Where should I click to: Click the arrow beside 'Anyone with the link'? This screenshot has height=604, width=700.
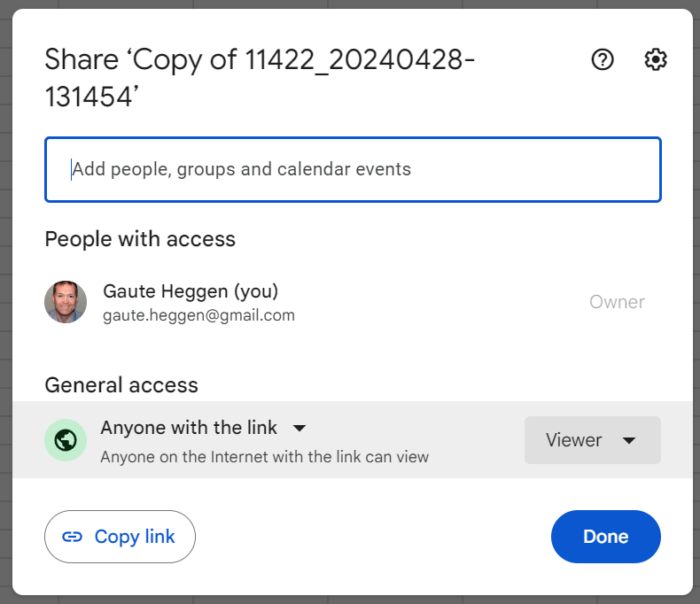(299, 429)
